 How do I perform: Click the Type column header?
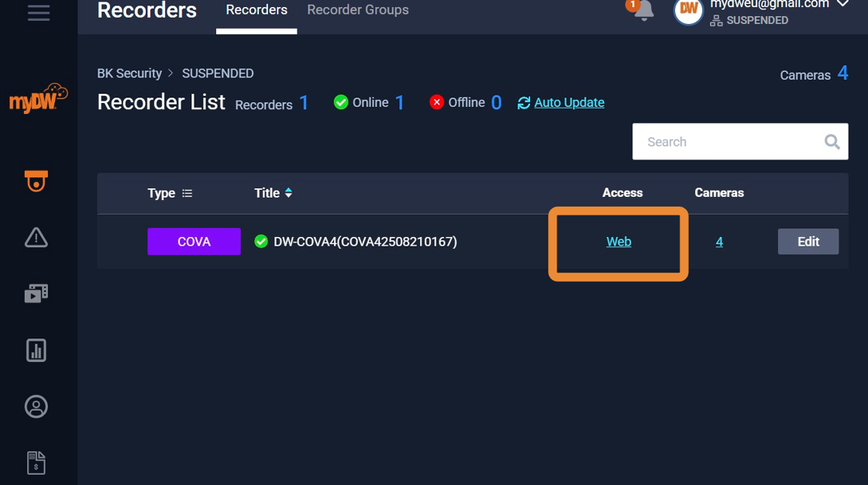point(161,193)
